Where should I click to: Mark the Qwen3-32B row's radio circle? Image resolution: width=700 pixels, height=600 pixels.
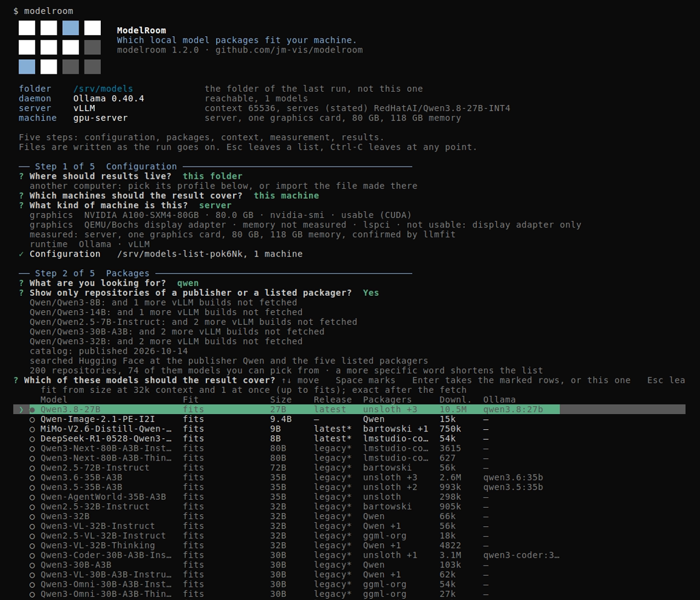click(32, 517)
